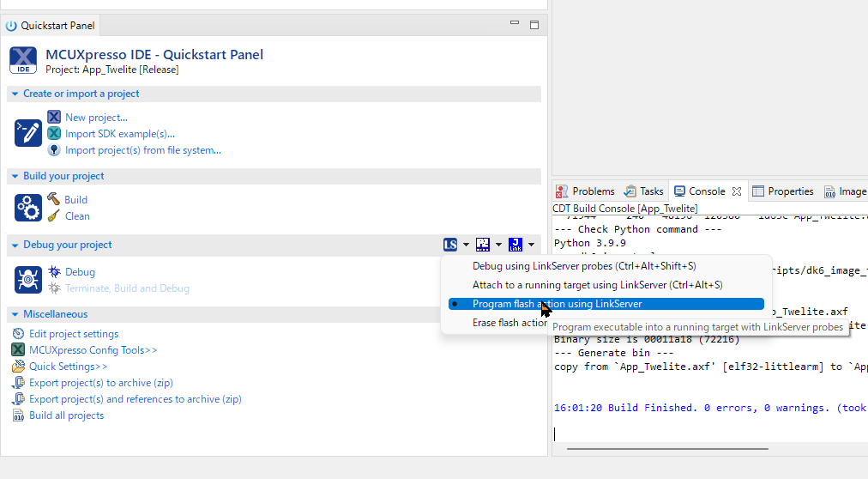Collapse the Miscellaneous section

click(15, 314)
